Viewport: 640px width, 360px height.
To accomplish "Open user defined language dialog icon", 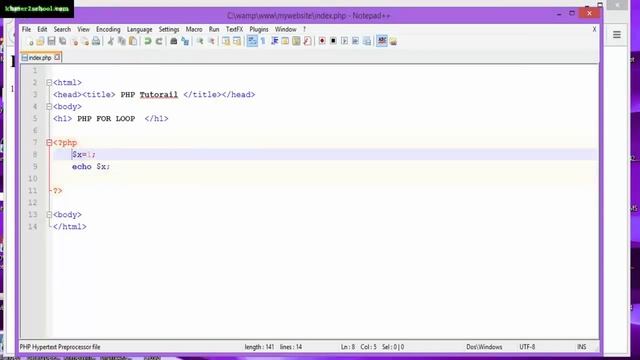I will (x=285, y=41).
